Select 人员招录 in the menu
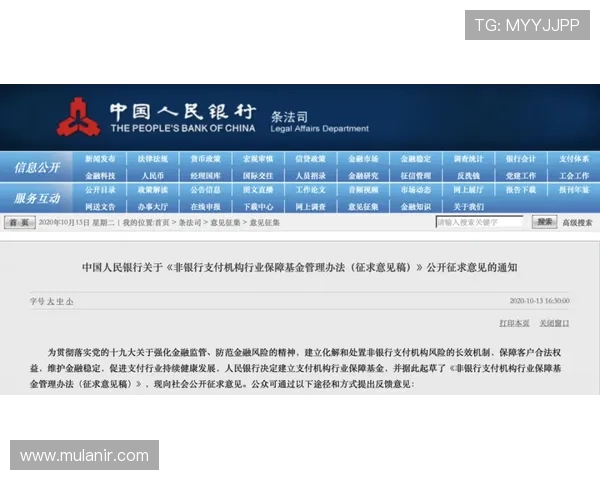Viewport: 600px width, 480px height. click(x=311, y=176)
